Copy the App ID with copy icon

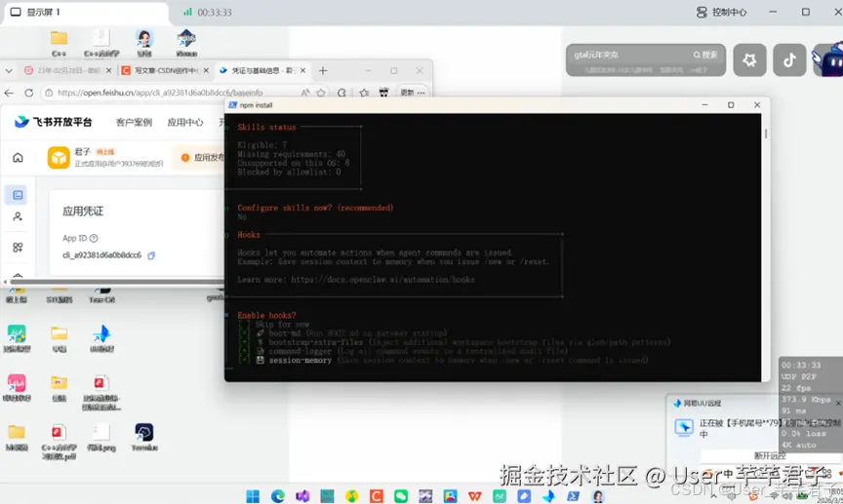tap(151, 255)
